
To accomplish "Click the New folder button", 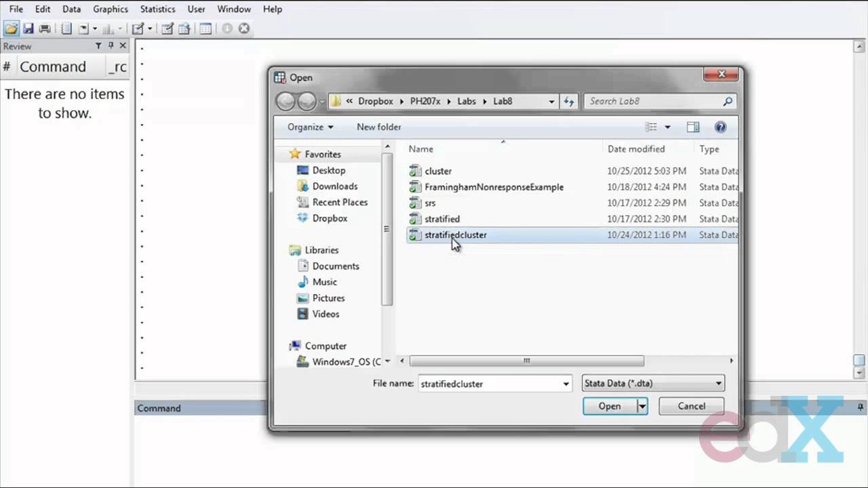I will [379, 127].
